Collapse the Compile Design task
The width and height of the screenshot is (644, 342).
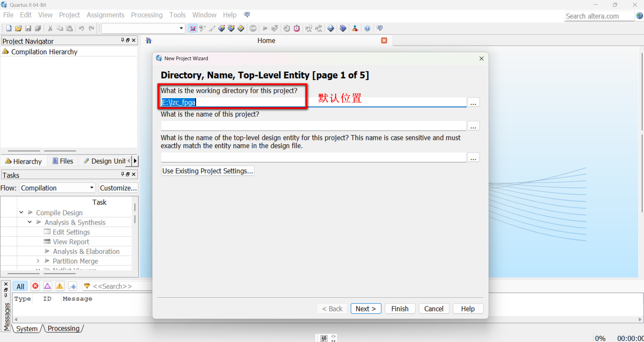[x=21, y=213]
